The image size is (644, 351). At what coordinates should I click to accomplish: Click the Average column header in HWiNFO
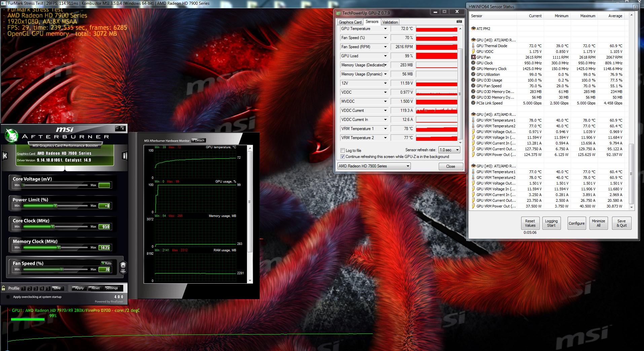coord(611,16)
